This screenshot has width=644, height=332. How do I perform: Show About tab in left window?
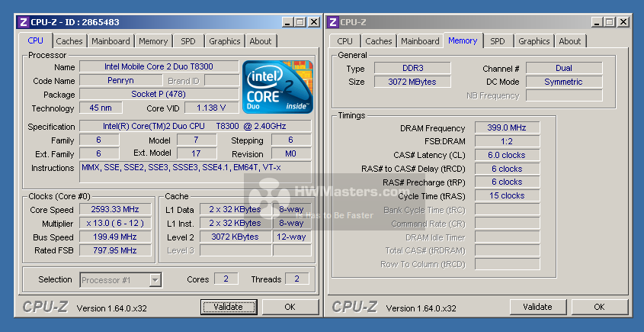pyautogui.click(x=261, y=41)
